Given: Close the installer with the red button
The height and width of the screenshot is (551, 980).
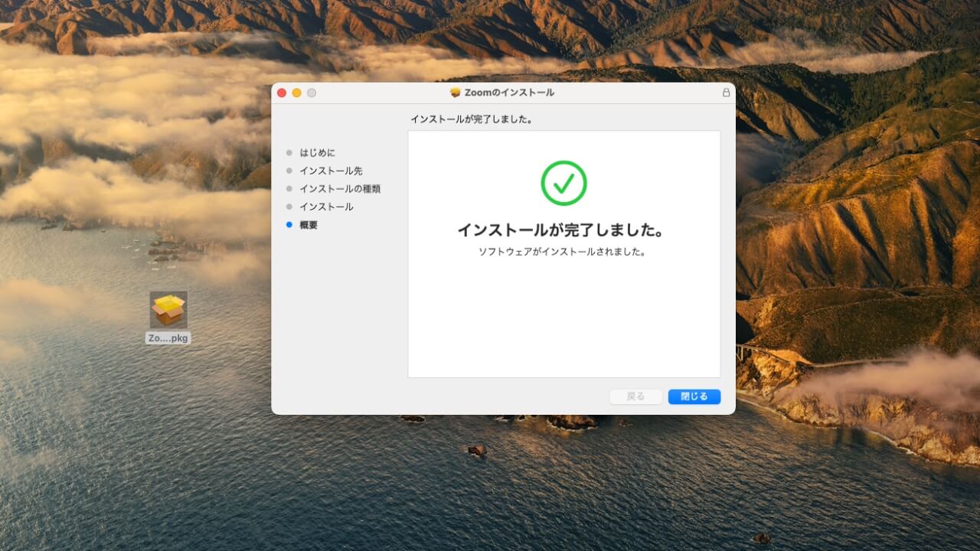Looking at the screenshot, I should pyautogui.click(x=282, y=93).
